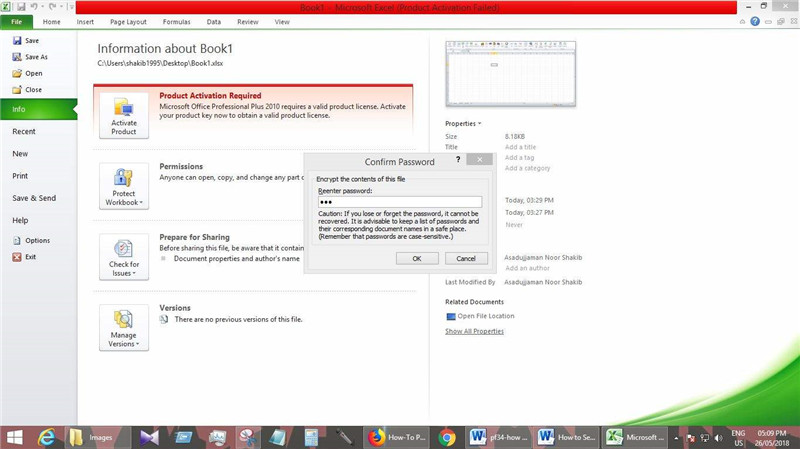Open the How to Se... Word taskbar window
Image resolution: width=800 pixels, height=449 pixels.
pos(567,437)
